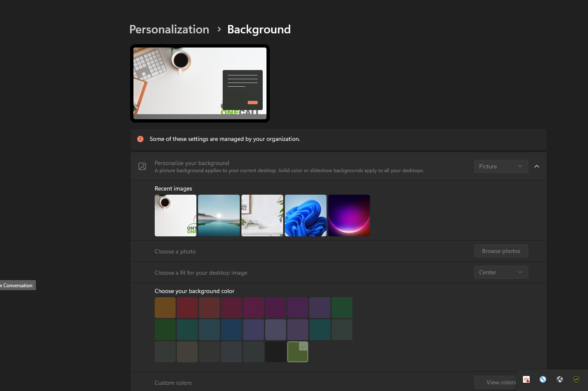This screenshot has height=391, width=588.
Task: Select the currently applied selected swatch checkmark icon
Action: pyautogui.click(x=303, y=346)
